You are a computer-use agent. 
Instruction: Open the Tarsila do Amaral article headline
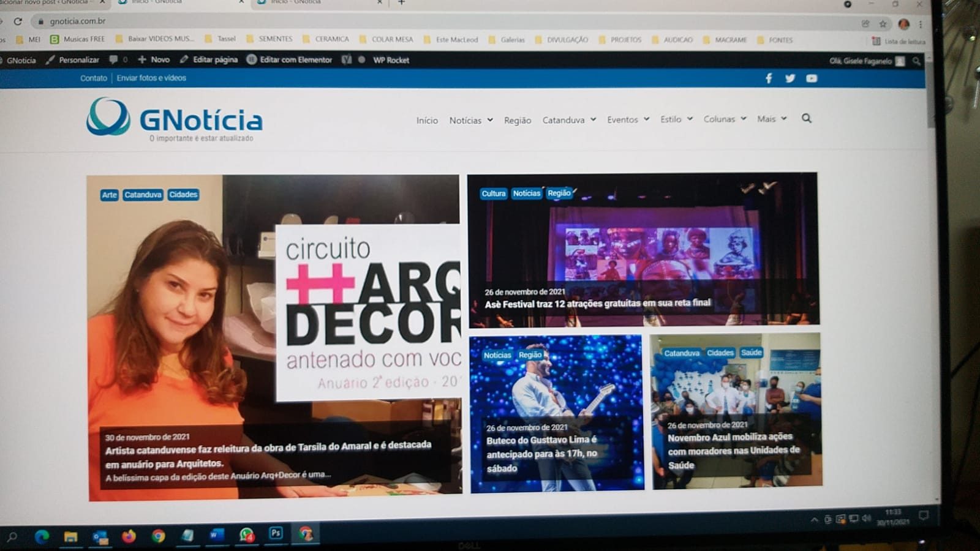268,454
